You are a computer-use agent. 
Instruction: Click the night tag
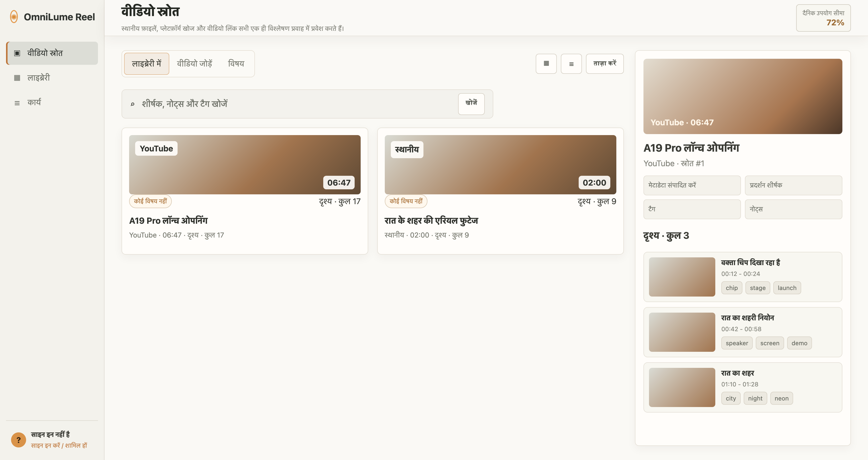(x=755, y=398)
